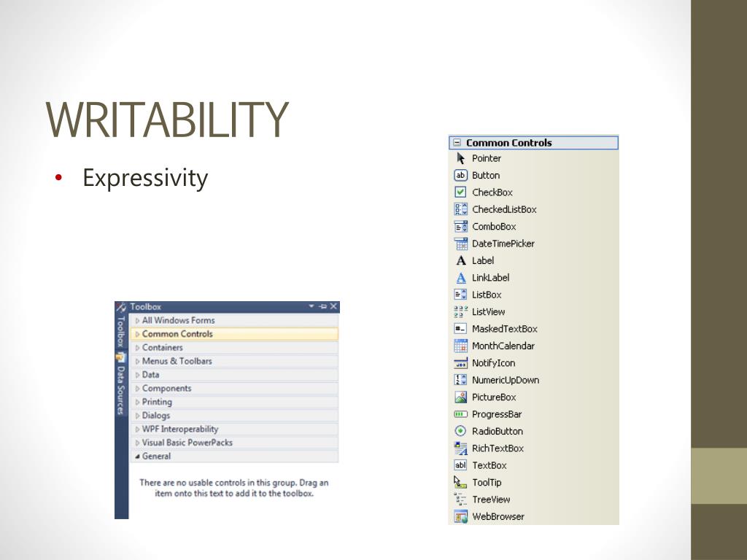The image size is (747, 560).
Task: Choose the MonthCalendar control icon
Action: tap(460, 346)
